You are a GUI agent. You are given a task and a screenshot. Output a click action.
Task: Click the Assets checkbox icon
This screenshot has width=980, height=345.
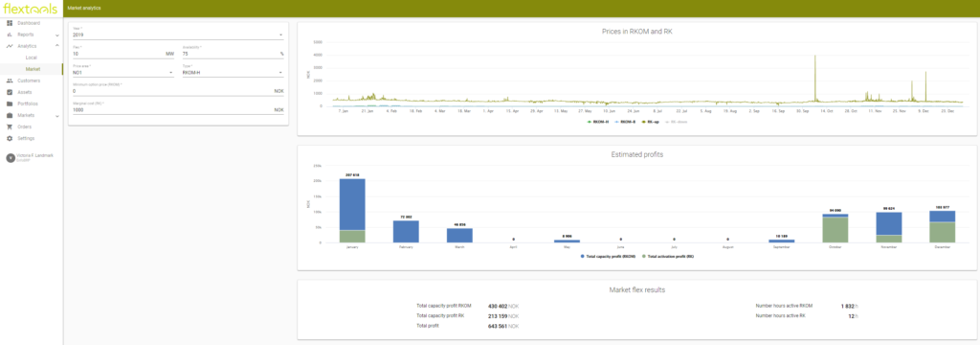click(x=10, y=92)
